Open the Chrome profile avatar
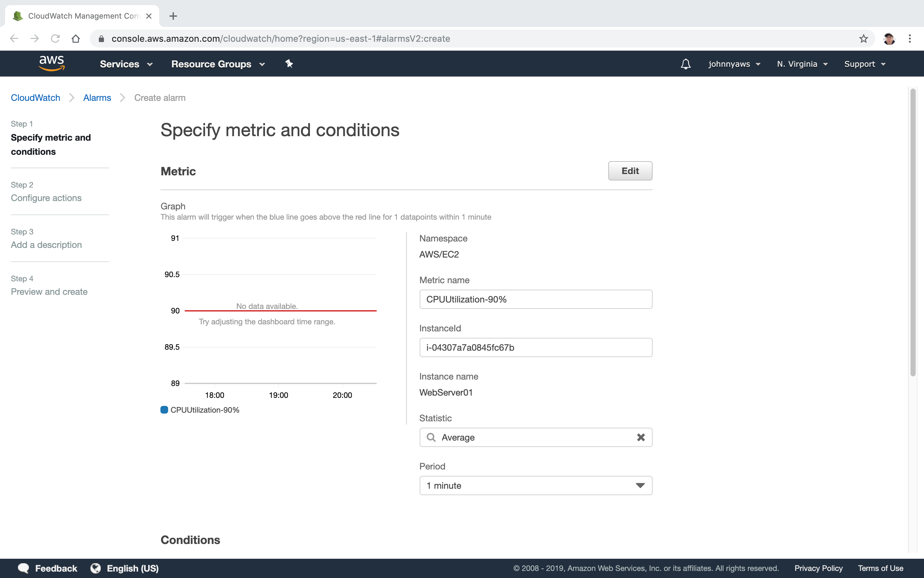The image size is (924, 578). [x=889, y=39]
